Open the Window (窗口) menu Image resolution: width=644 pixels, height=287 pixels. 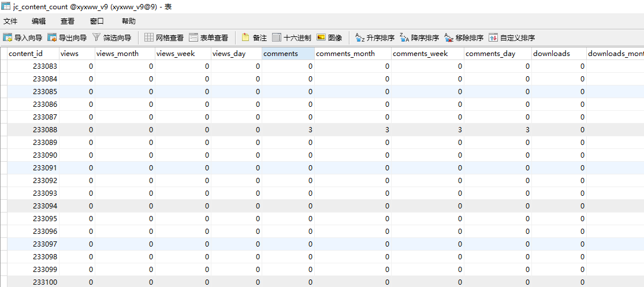97,21
